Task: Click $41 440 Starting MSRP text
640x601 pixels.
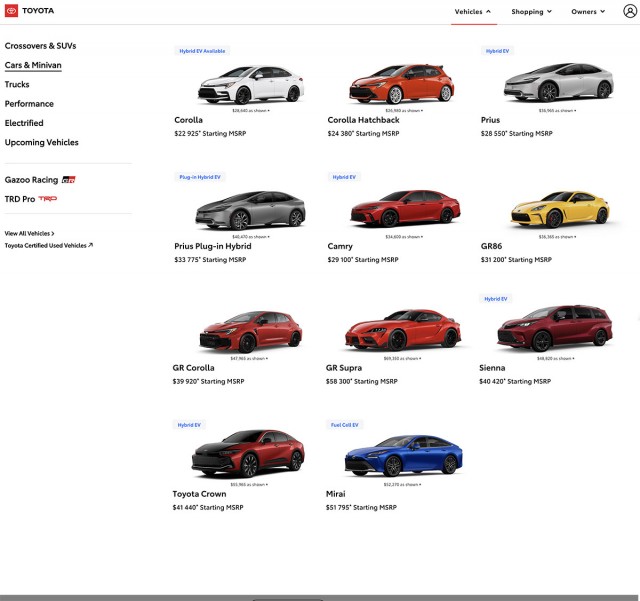Action: point(208,508)
